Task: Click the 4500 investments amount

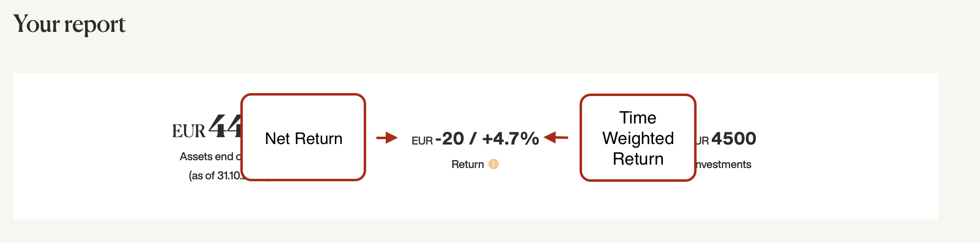Action: click(x=734, y=139)
